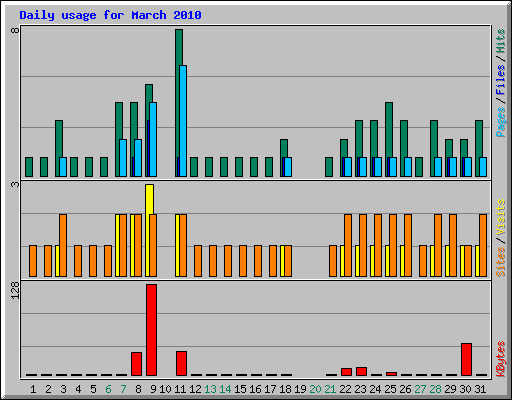This screenshot has height=400, width=512.
Task: Click the y-axis value '8'
Action: pyautogui.click(x=15, y=30)
